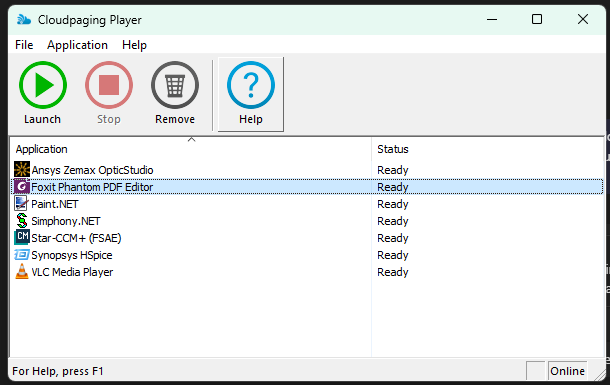The height and width of the screenshot is (385, 610).
Task: Click Ready status of Foxit Phantom PDF Editor
Action: tap(393, 187)
